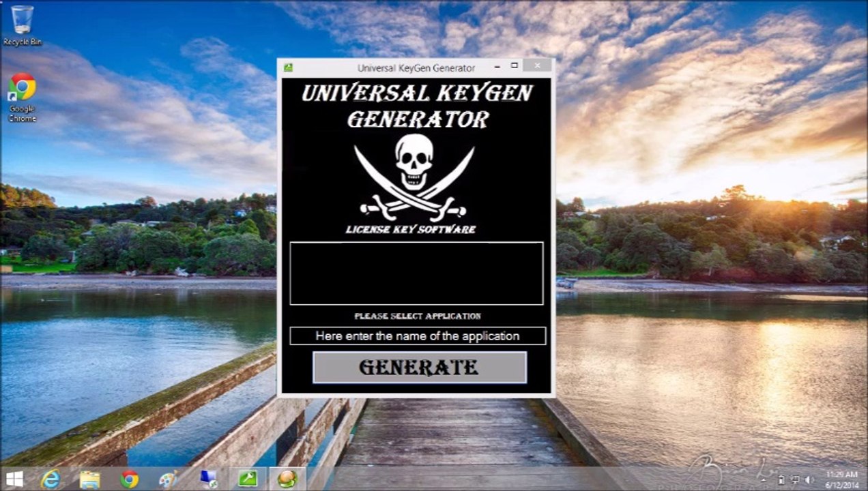Screen dimensions: 868x491
Task: Focus the application name input field
Action: 418,336
